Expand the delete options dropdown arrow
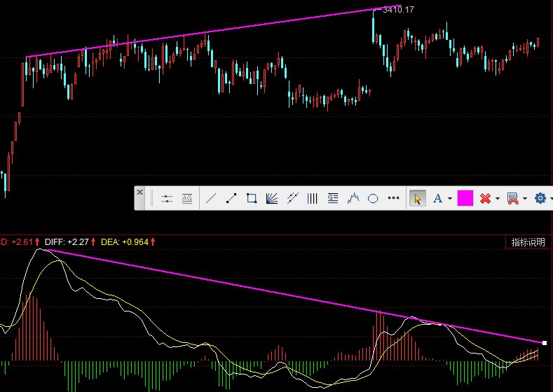The height and width of the screenshot is (392, 553). (x=497, y=199)
